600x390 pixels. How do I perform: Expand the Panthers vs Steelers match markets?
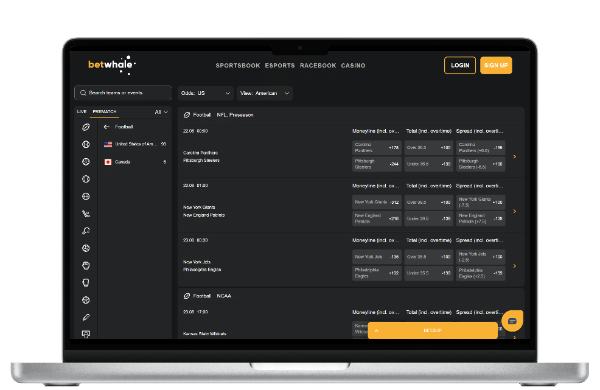[x=515, y=156]
